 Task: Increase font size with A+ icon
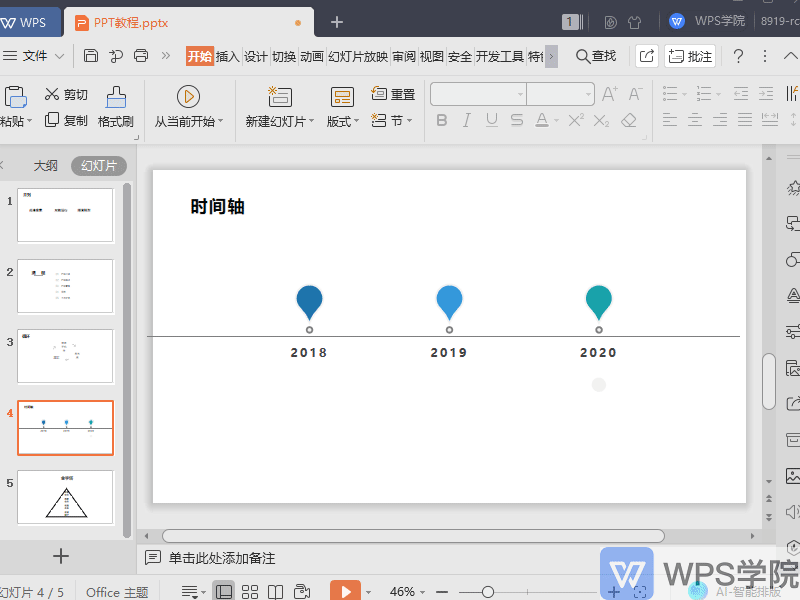[x=610, y=94]
